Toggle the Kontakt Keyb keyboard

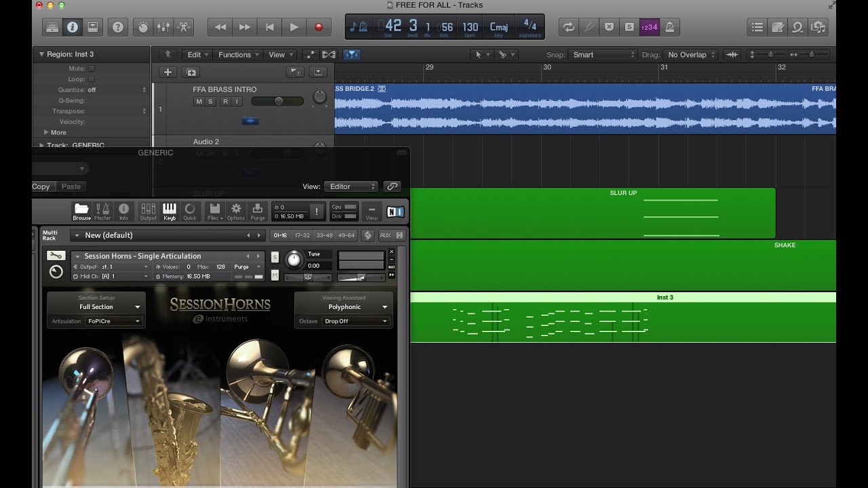click(170, 211)
